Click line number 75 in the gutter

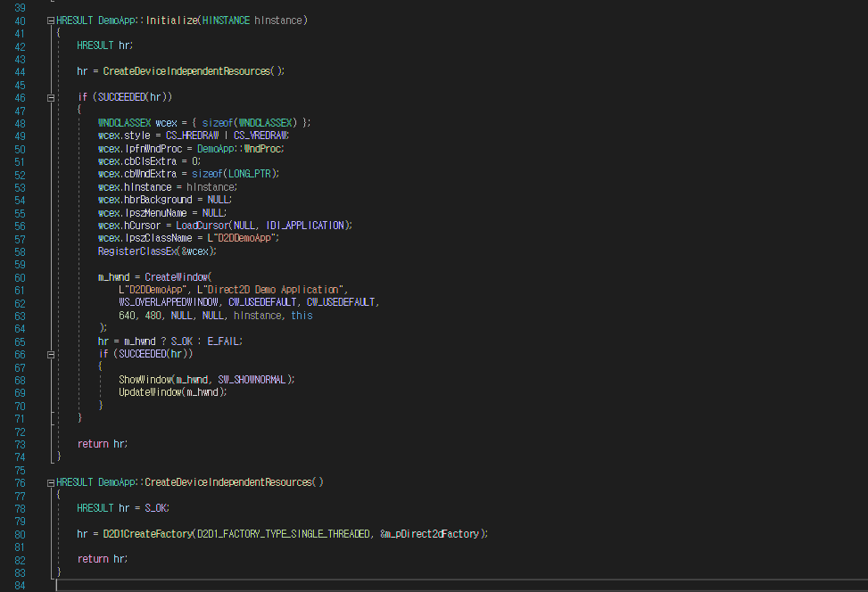(x=20, y=471)
